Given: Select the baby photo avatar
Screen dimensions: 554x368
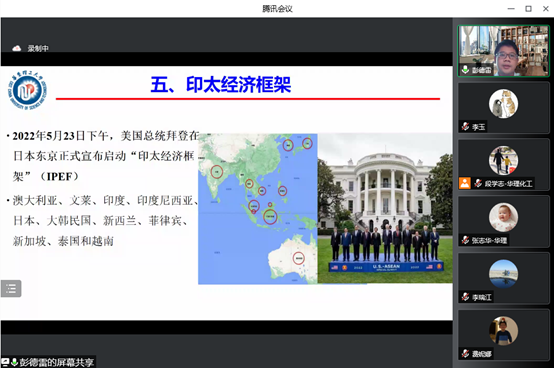Looking at the screenshot, I should (x=503, y=217).
